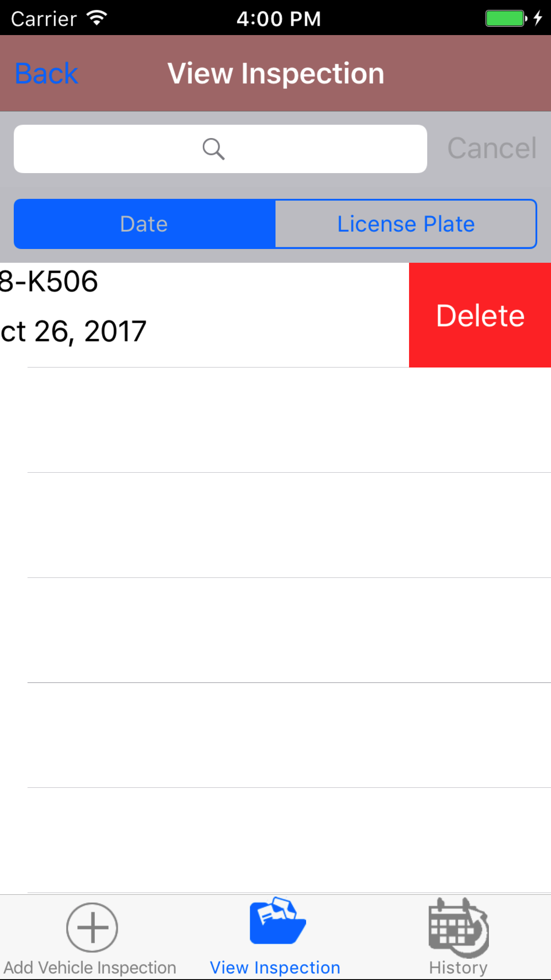Tap Cancel next to the search bar

coord(492,148)
